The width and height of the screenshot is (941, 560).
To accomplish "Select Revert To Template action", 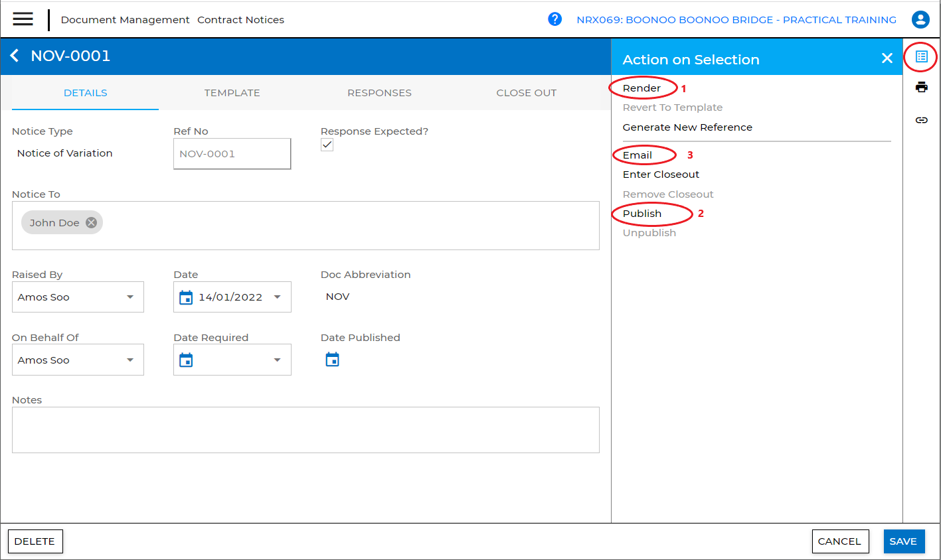I will (x=672, y=107).
